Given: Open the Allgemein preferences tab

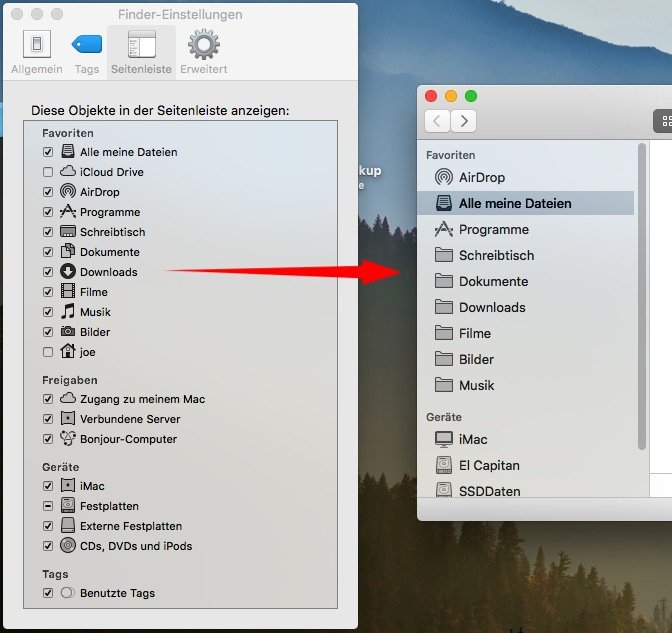Looking at the screenshot, I should 37,52.
